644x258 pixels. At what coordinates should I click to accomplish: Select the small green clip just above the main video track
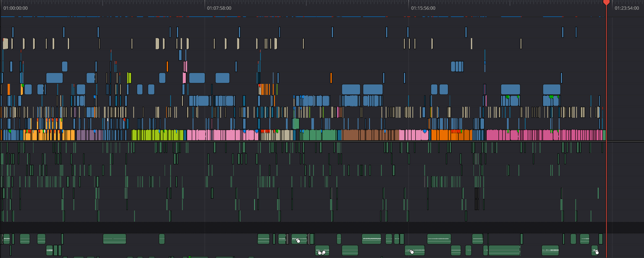click(x=296, y=123)
